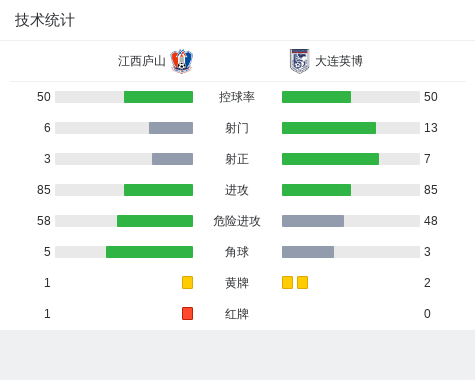475x380 pixels.
Task: Click the 控球率 stat label
Action: click(x=237, y=97)
